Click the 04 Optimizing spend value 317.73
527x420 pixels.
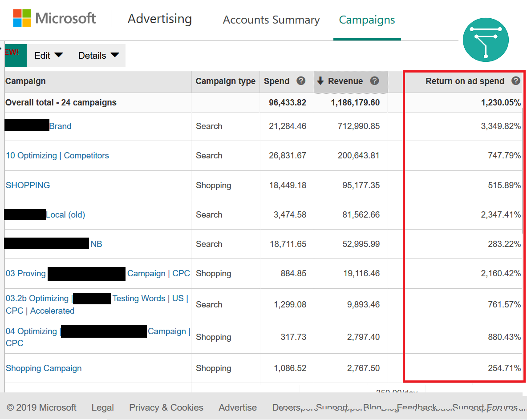coord(293,337)
